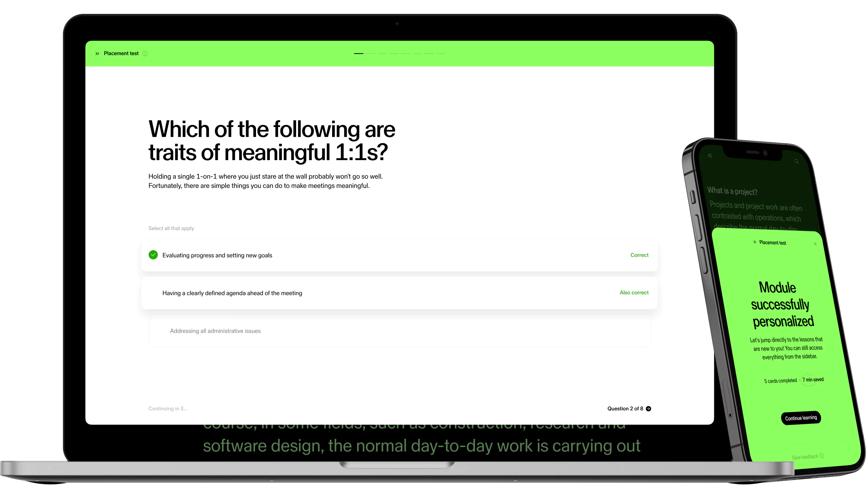Open the sidebar menu icon on the phone
Viewport: 868px width, 497px height.
710,156
